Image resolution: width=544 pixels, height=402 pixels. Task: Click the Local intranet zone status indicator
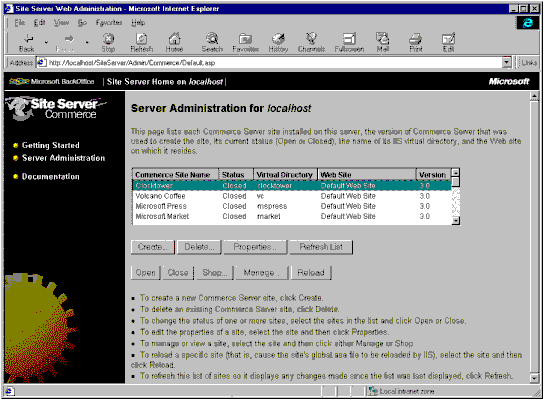click(x=402, y=391)
